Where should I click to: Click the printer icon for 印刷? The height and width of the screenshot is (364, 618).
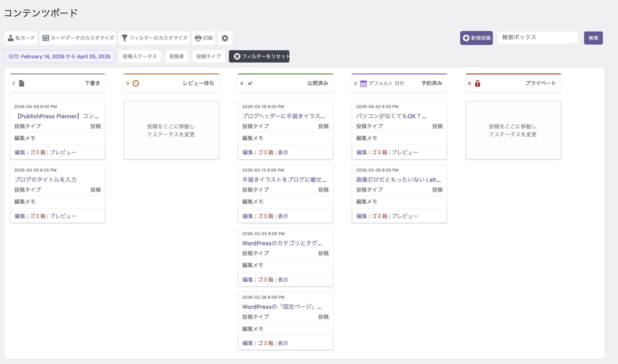coord(198,38)
